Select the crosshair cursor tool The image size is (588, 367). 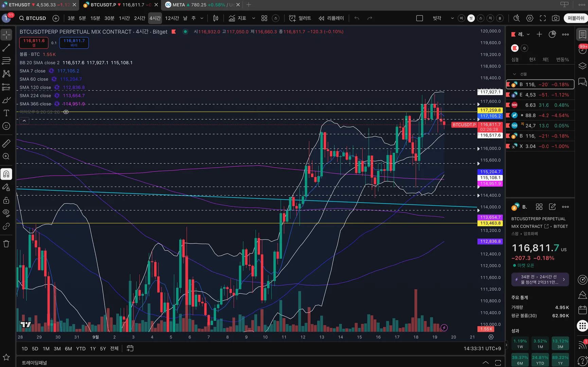(x=6, y=35)
